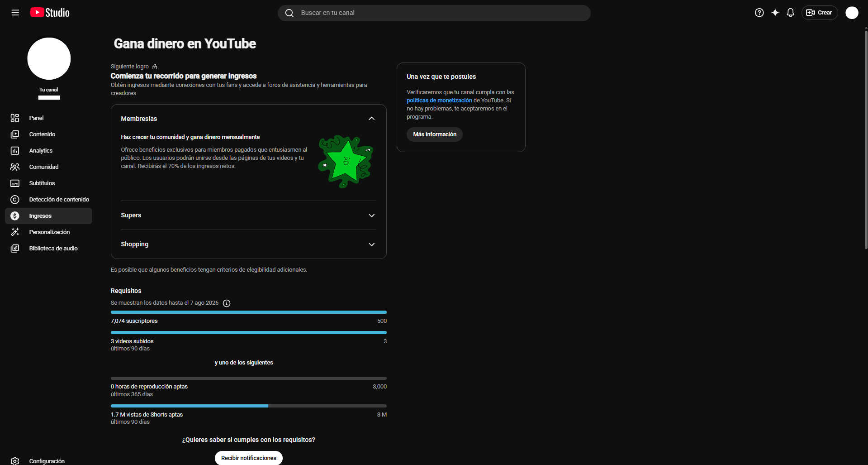Click the sparkle AI assistant icon
The height and width of the screenshot is (465, 868).
775,13
